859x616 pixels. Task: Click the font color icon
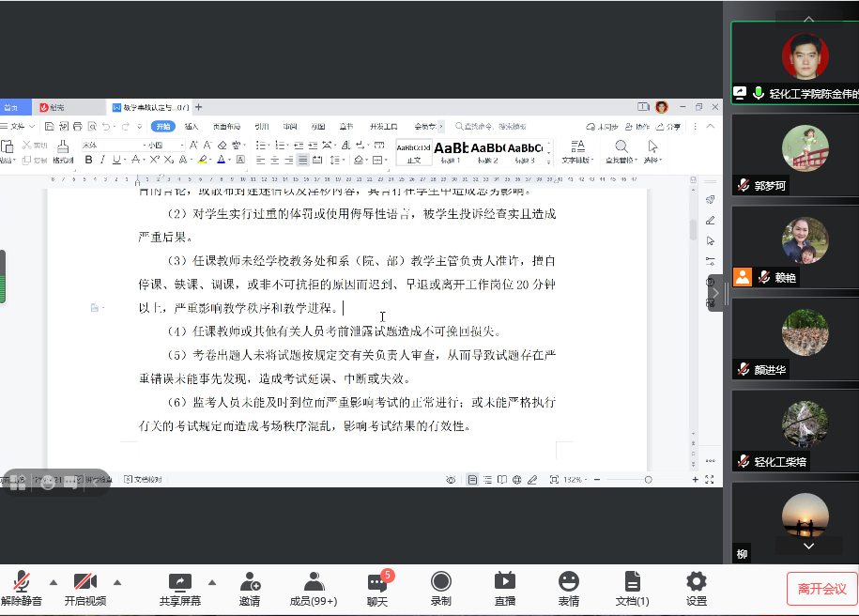click(221, 159)
